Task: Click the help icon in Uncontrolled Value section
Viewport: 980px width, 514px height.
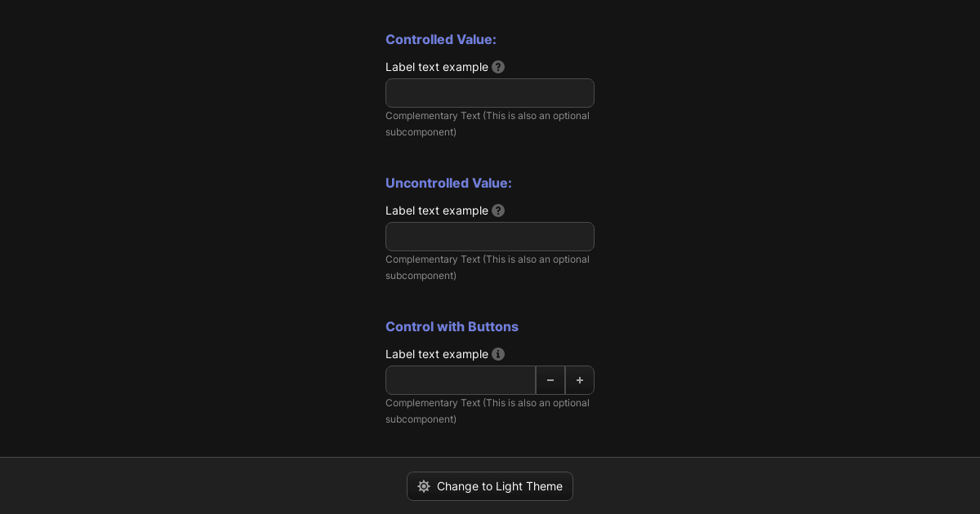Action: (x=498, y=210)
